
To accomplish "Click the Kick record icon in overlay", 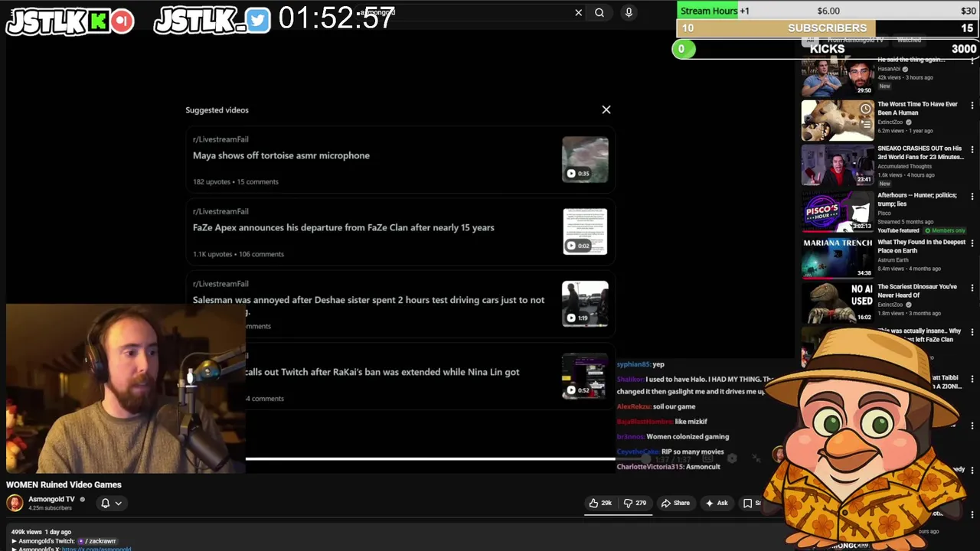I will pos(122,21).
